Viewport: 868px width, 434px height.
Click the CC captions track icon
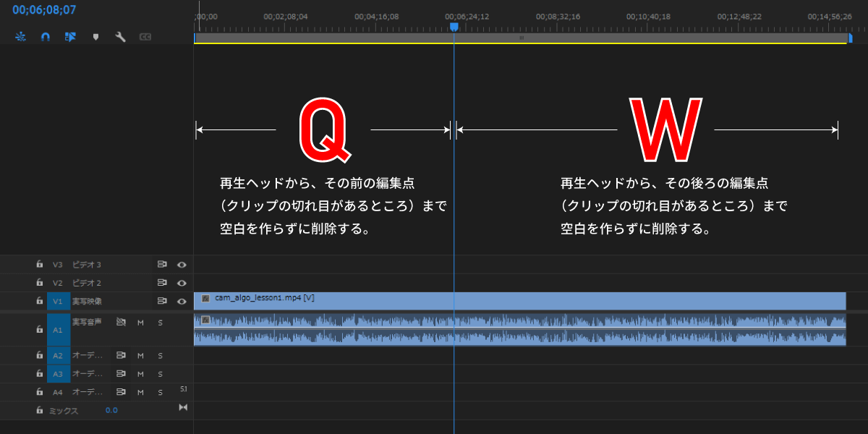point(145,36)
